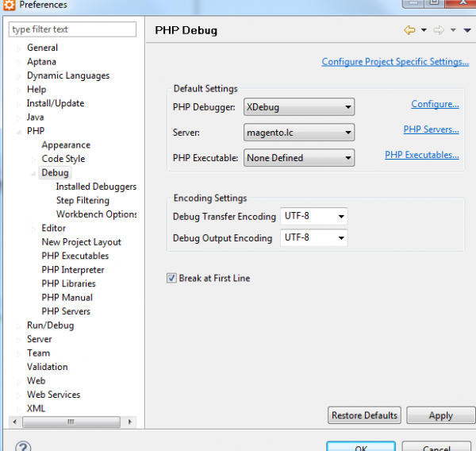Select Web Services tree item
476x451 pixels.
click(x=53, y=395)
